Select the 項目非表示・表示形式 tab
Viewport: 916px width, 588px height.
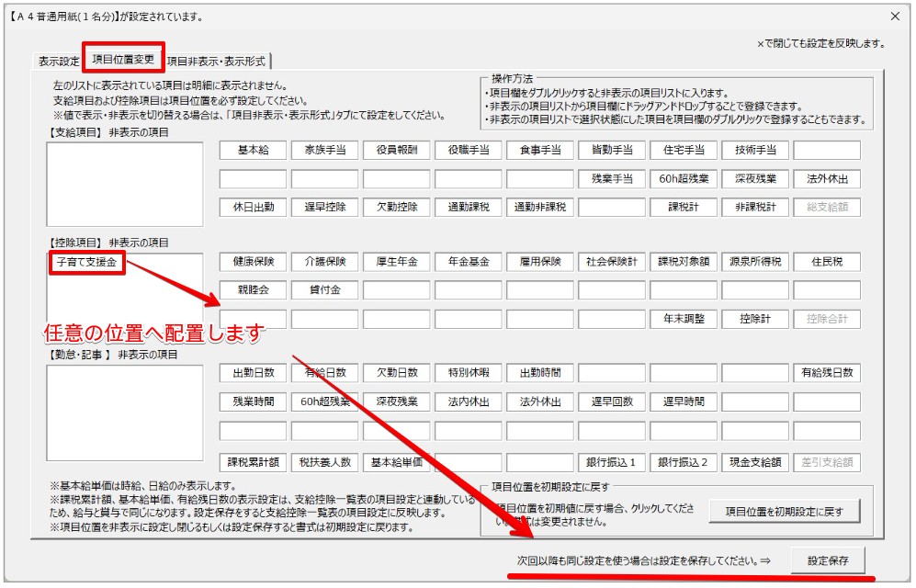coord(217,62)
